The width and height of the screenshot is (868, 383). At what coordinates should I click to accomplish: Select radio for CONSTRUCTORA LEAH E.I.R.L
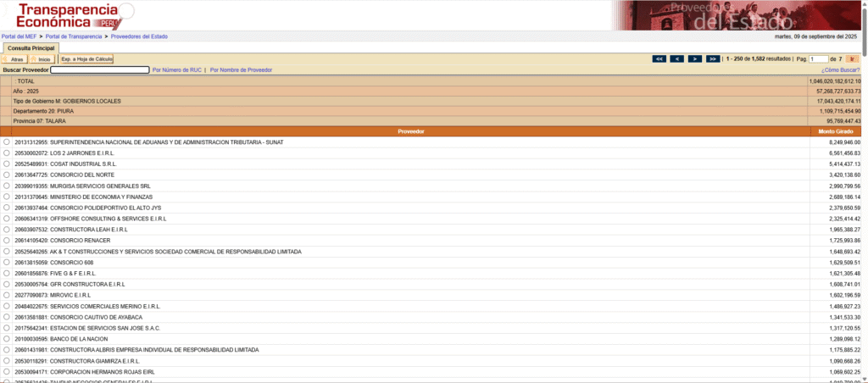[7, 230]
